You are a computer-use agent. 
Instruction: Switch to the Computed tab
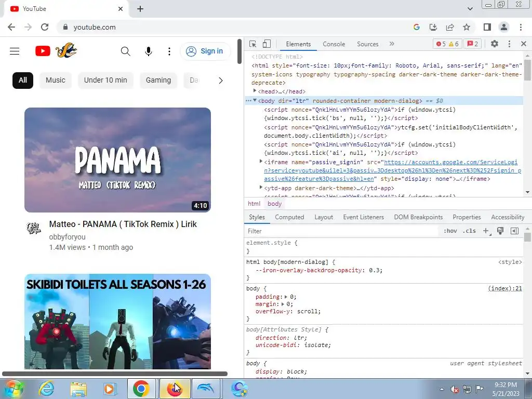pos(289,217)
